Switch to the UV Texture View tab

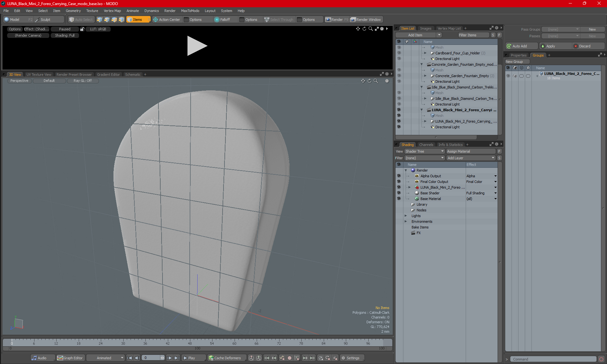(39, 75)
